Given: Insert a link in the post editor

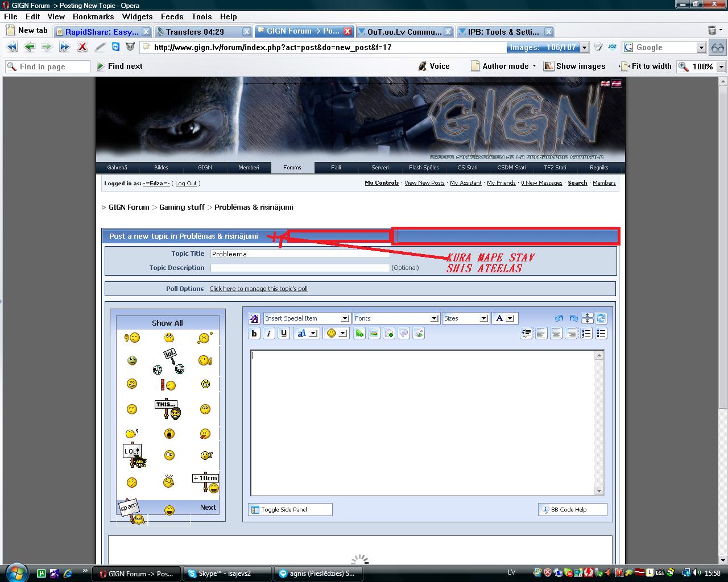Looking at the screenshot, I should (x=359, y=334).
